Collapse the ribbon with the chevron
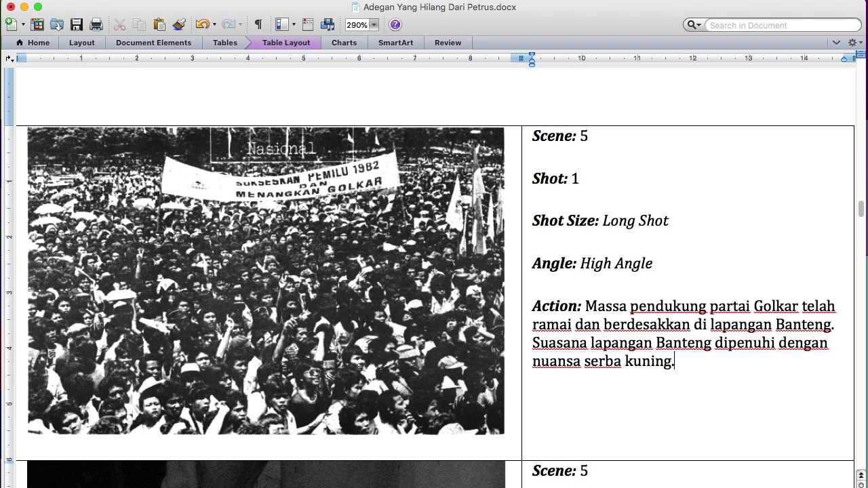 click(836, 43)
